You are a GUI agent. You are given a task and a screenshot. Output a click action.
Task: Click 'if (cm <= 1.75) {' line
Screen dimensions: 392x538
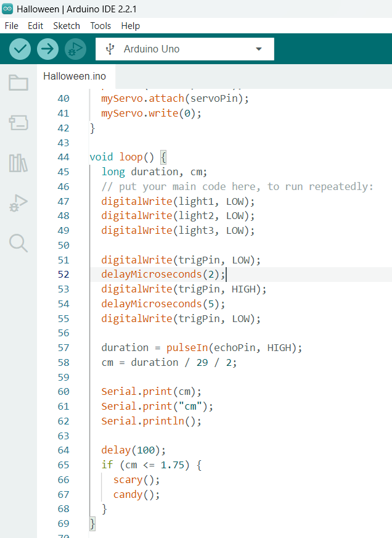(x=151, y=465)
